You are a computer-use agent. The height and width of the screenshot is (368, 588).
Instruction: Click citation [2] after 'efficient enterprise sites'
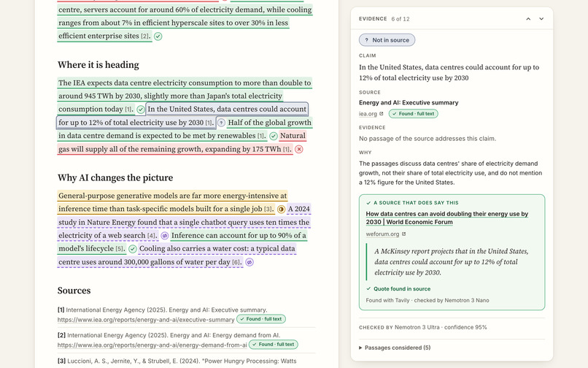(x=144, y=37)
